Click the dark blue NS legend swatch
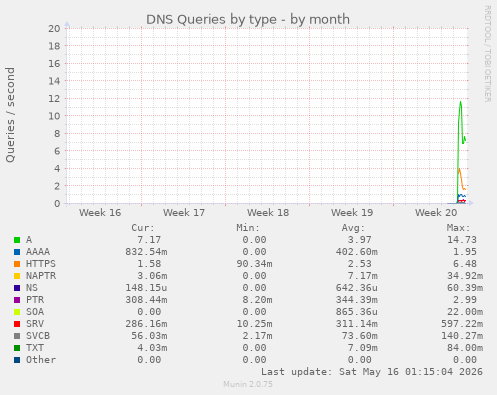 click(17, 288)
